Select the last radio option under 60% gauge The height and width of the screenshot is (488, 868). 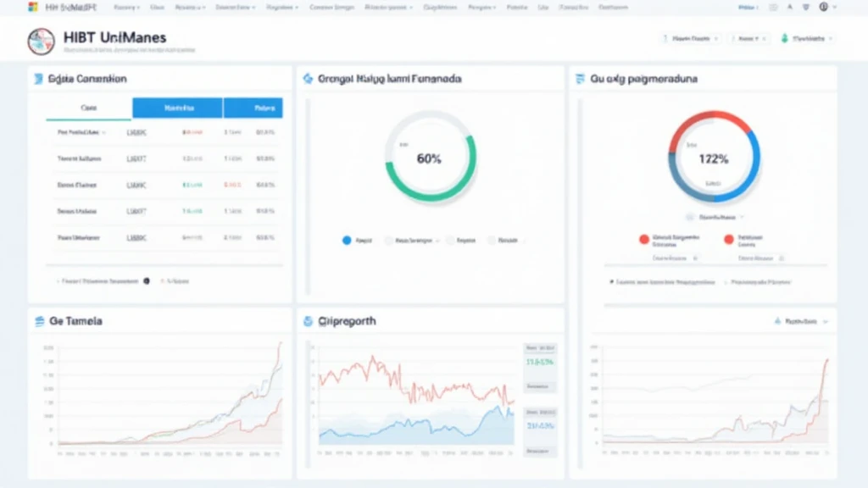coord(491,241)
